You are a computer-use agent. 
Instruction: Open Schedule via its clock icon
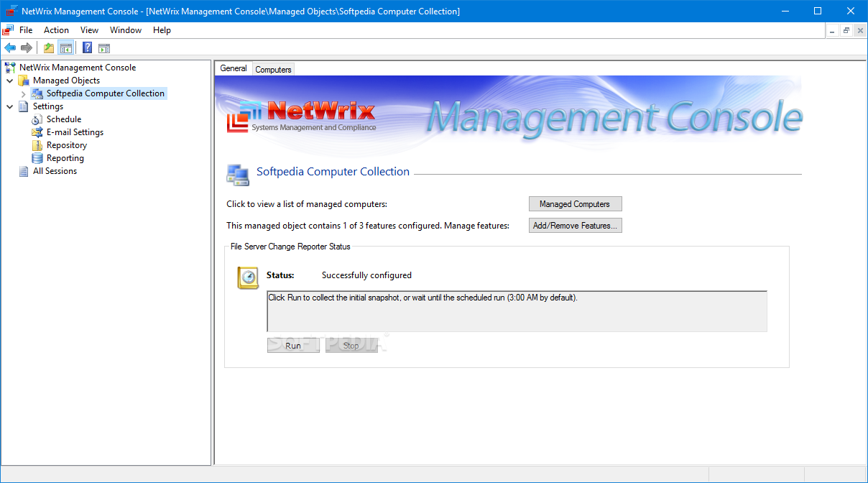pyautogui.click(x=37, y=119)
